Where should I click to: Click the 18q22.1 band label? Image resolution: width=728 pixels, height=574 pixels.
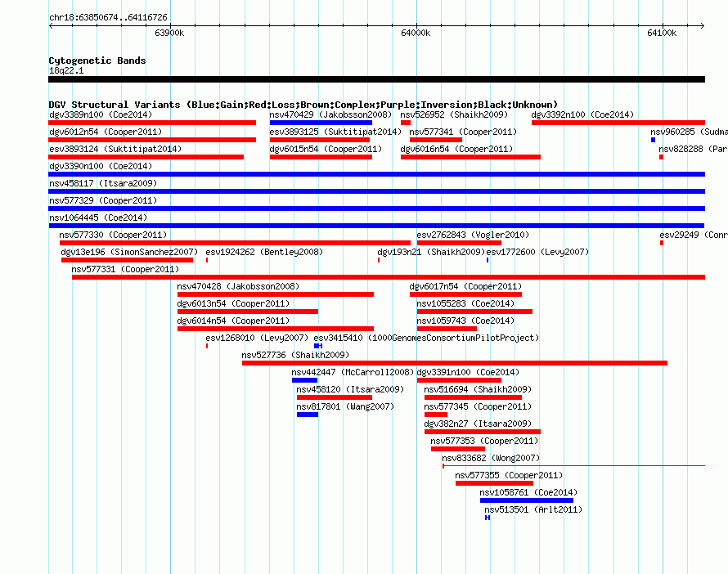[x=66, y=70]
